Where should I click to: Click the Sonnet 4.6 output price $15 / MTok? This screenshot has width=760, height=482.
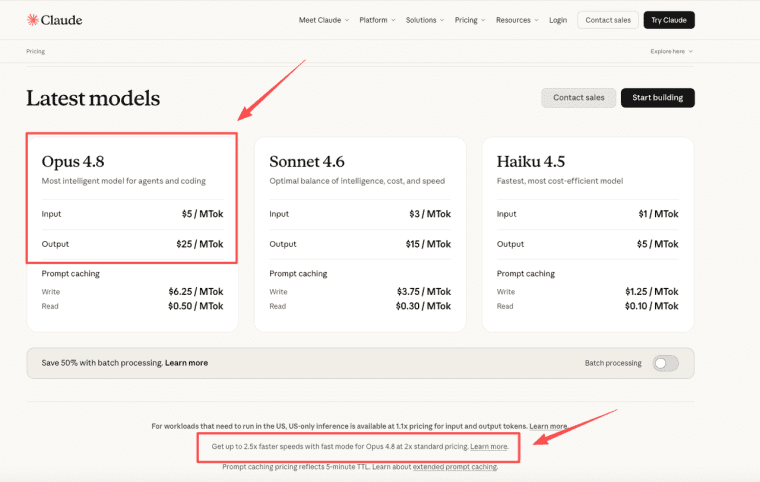(x=428, y=244)
